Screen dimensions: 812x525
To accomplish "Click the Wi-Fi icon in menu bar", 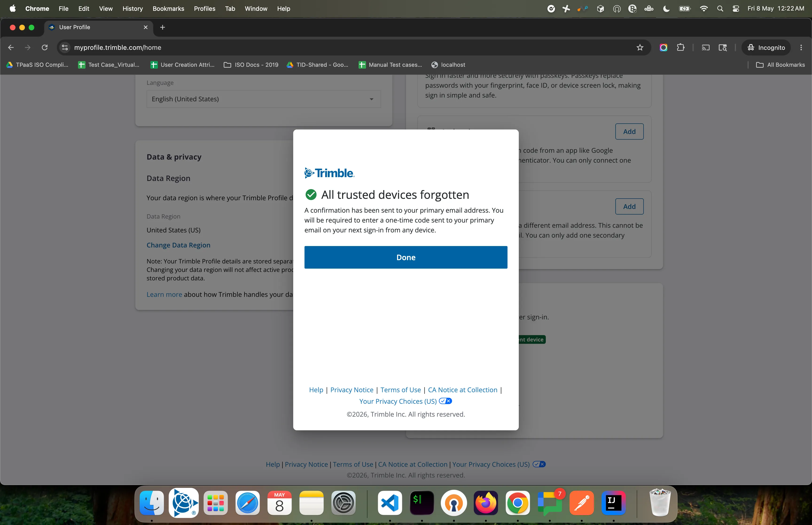I will [x=704, y=8].
